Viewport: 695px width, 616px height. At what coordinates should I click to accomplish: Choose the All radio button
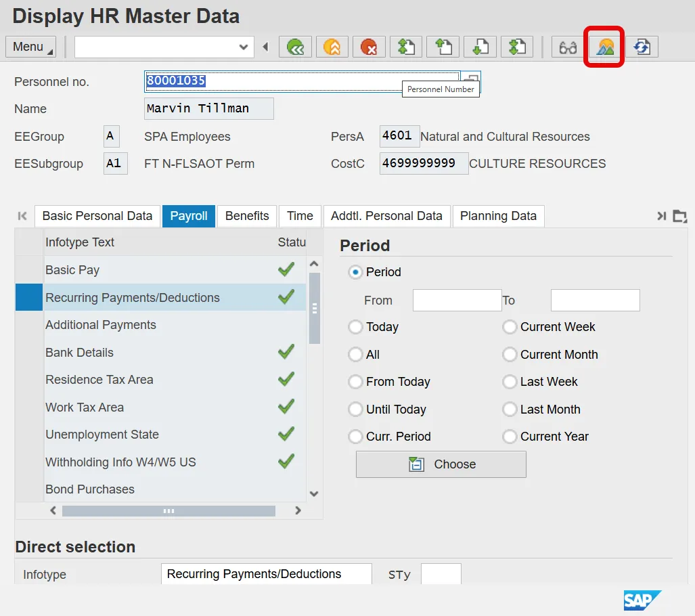(x=355, y=355)
